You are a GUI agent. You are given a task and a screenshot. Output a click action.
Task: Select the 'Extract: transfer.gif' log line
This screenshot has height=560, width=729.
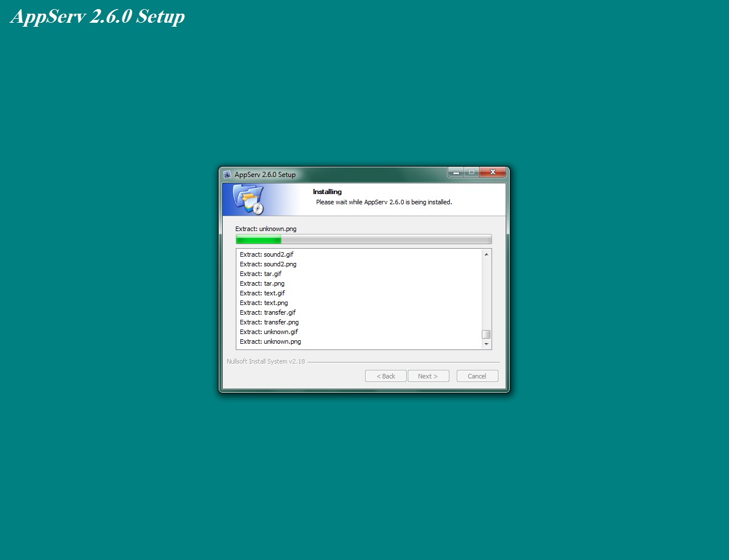tap(268, 312)
